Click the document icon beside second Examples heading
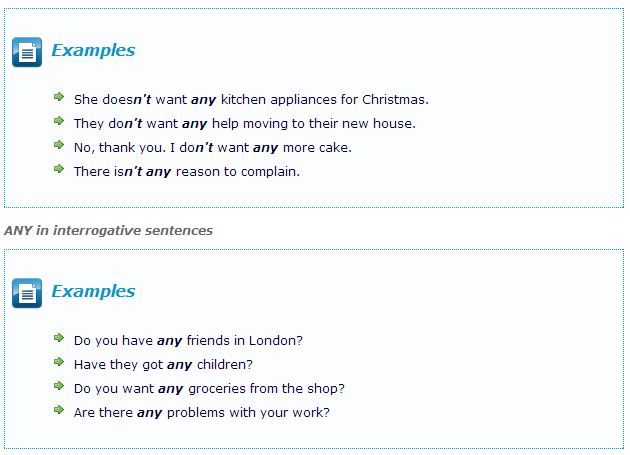630x455 pixels. point(27,293)
